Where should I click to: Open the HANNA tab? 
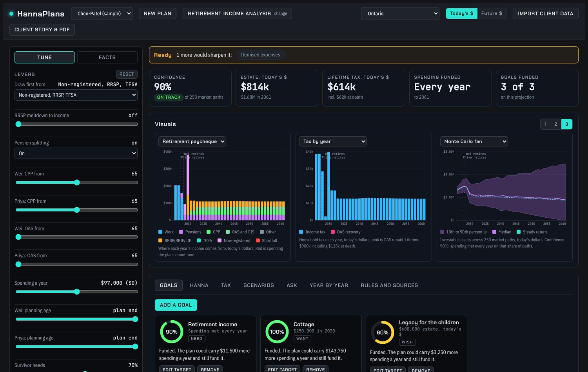199,285
